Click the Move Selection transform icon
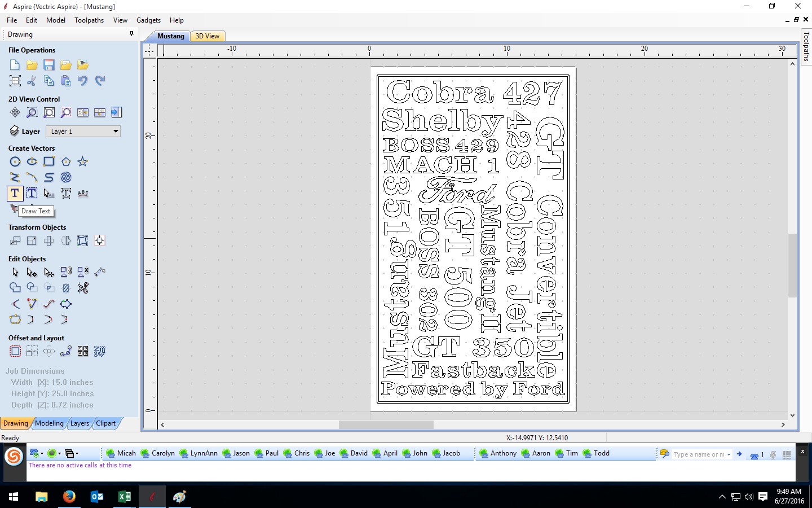 pyautogui.click(x=15, y=241)
